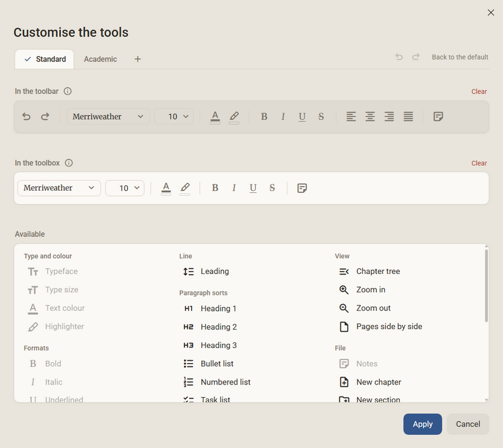
Task: Open the size 10 dropdown in the toolbox
Action: point(124,188)
